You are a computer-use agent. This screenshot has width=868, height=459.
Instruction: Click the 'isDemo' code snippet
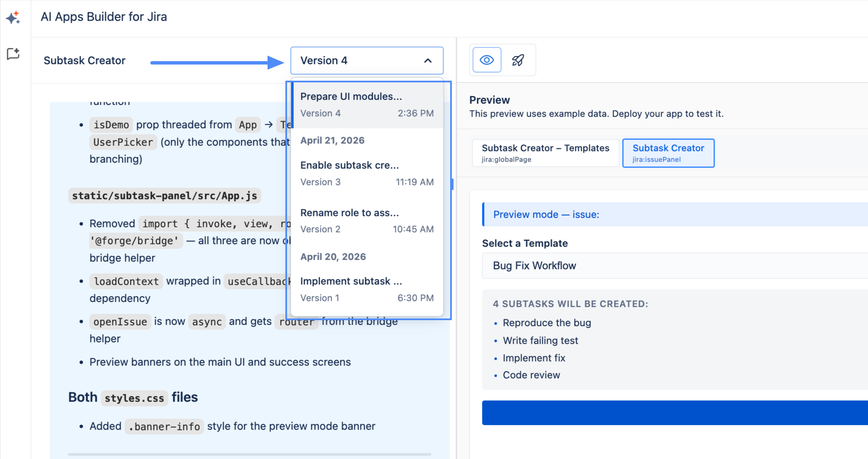click(111, 125)
